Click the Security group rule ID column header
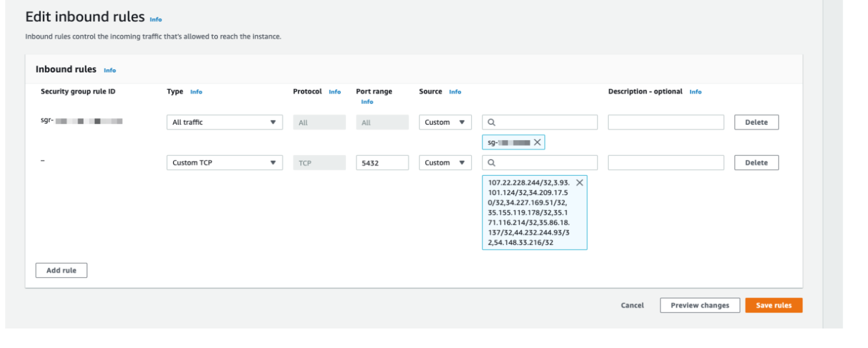The height and width of the screenshot is (348, 868). tap(78, 91)
